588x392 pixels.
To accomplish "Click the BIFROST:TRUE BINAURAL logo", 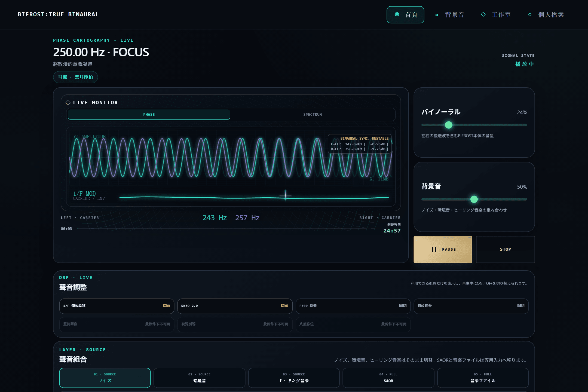I will [58, 14].
